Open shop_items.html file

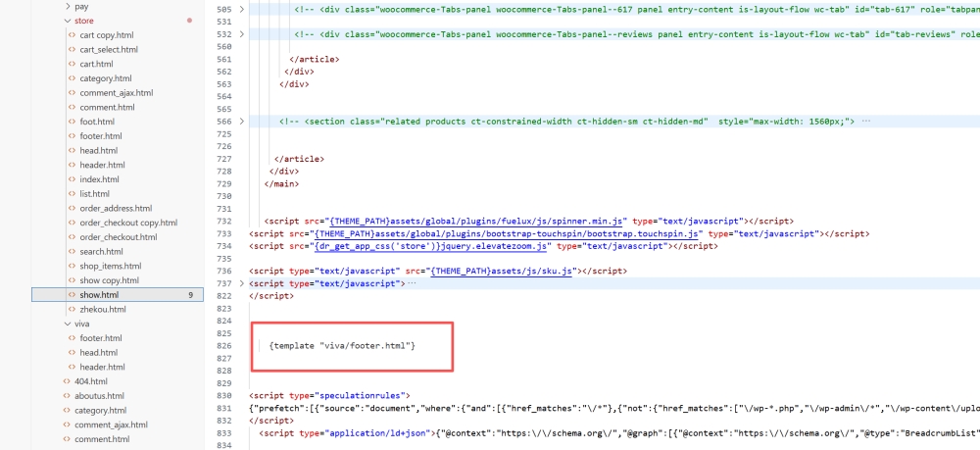(111, 266)
